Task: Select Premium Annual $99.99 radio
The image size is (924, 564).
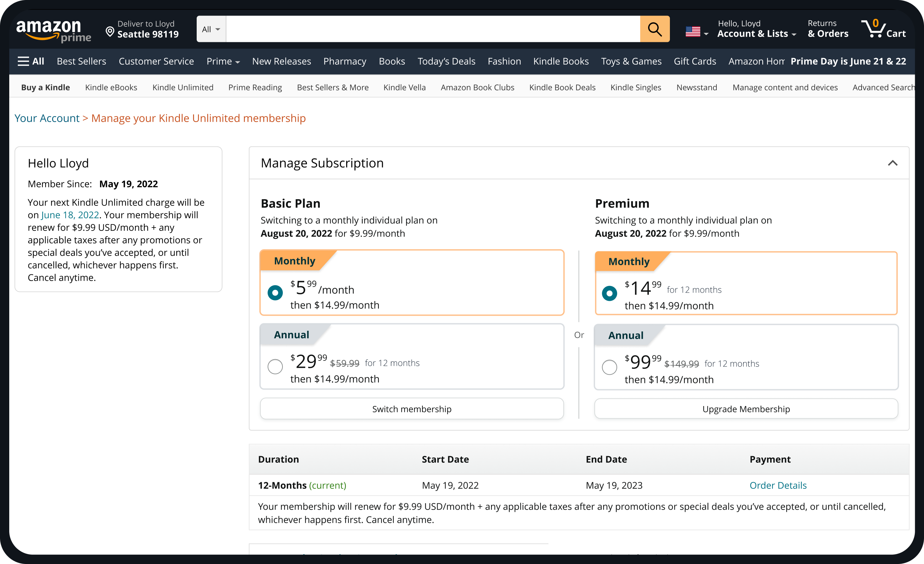Action: pos(610,367)
